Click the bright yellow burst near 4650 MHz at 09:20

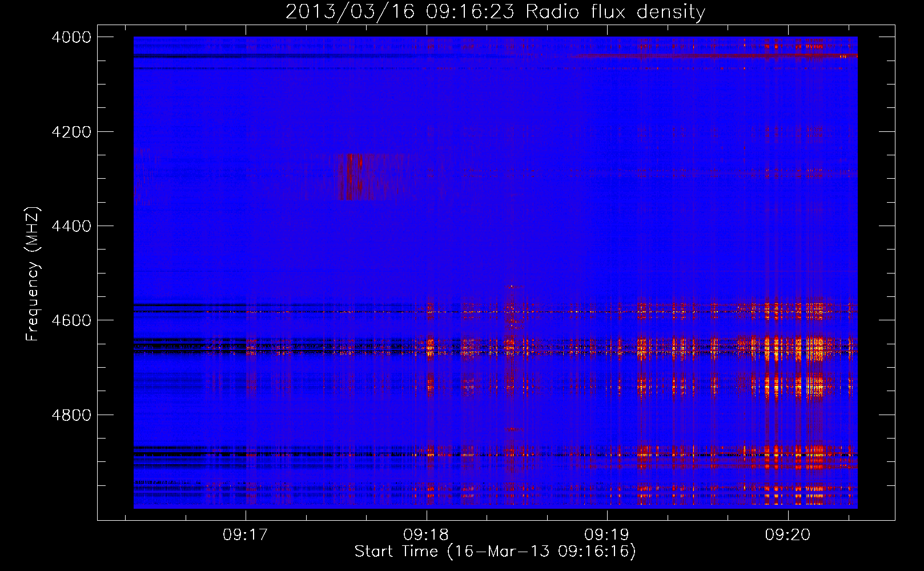point(815,348)
